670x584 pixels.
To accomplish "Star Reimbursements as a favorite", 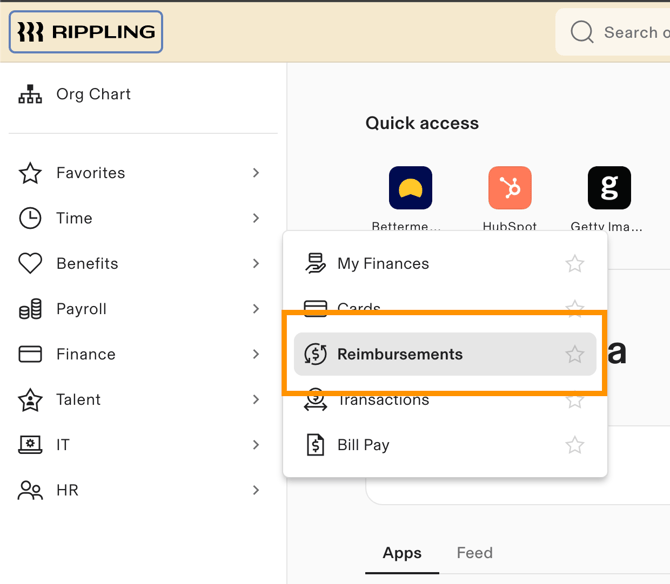I will pyautogui.click(x=575, y=354).
